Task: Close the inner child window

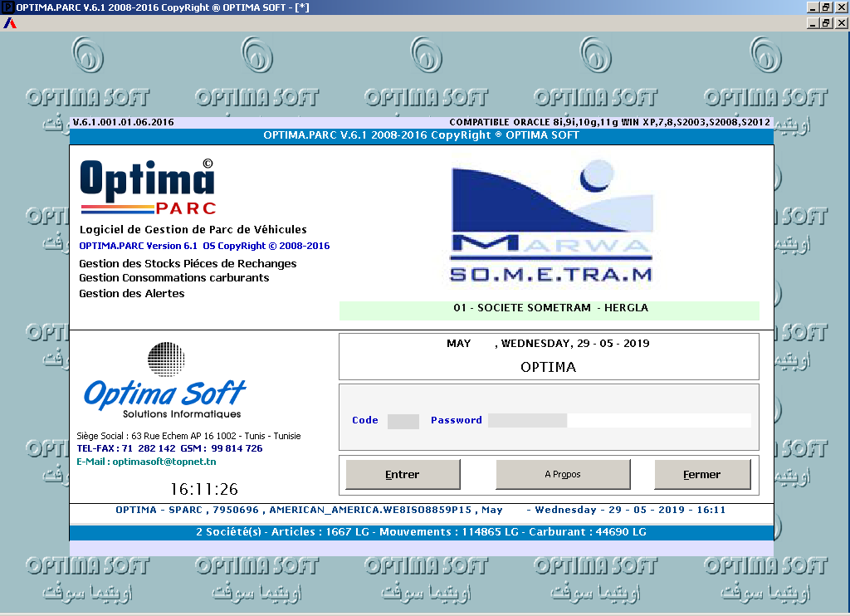Action: coord(841,22)
